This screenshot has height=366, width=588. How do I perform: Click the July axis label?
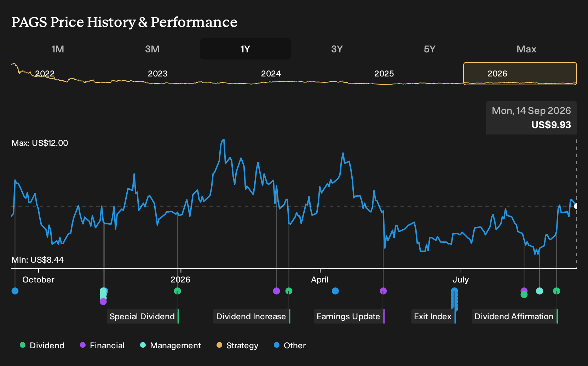click(x=461, y=280)
